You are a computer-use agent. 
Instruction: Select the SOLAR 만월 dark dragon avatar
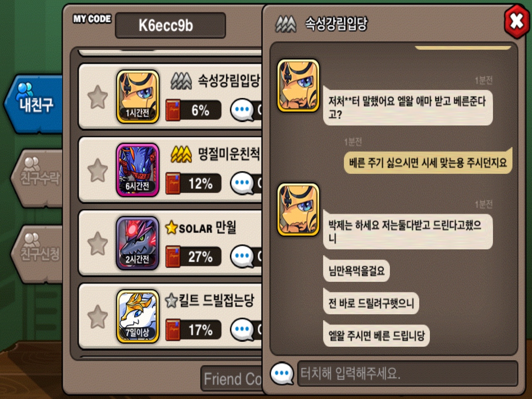click(x=138, y=243)
